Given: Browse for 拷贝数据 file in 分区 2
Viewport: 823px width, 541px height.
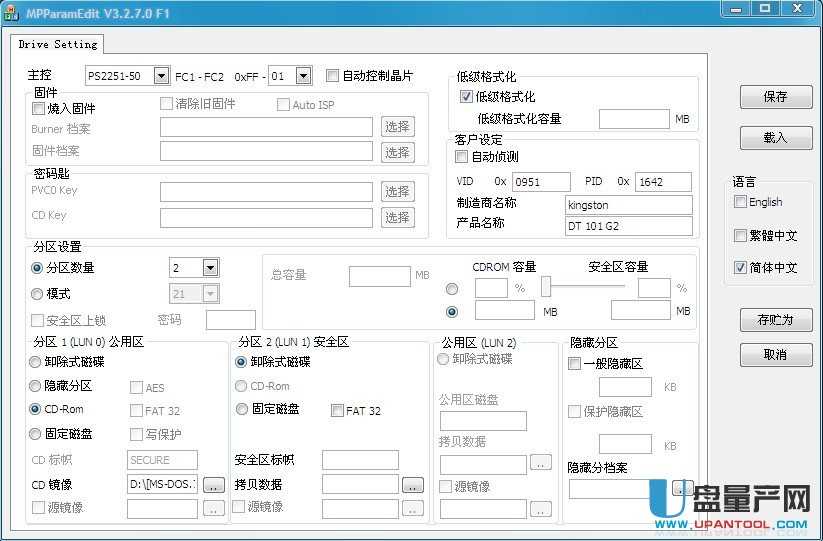Looking at the screenshot, I should pos(412,485).
